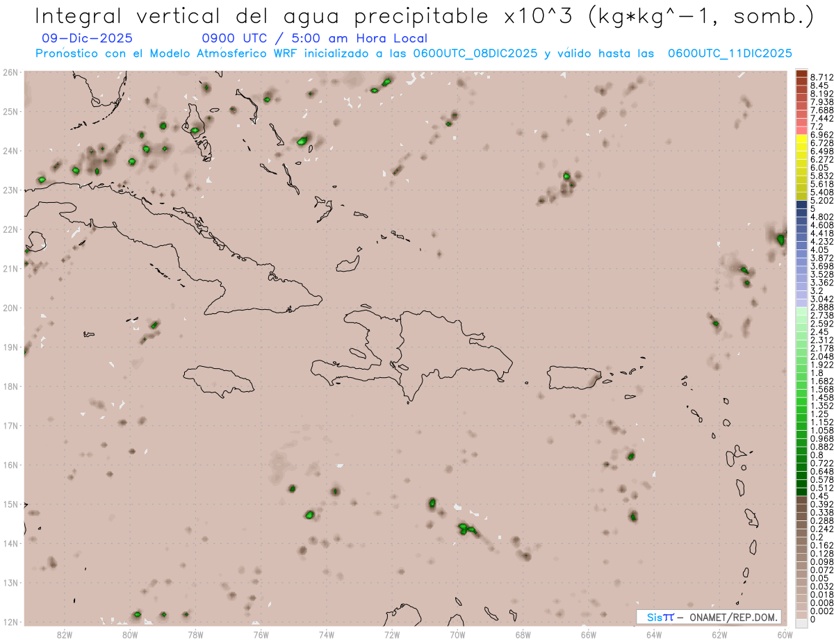Image resolution: width=834 pixels, height=644 pixels.
Task: Click the '3.528' color scale value
Action: (821, 274)
